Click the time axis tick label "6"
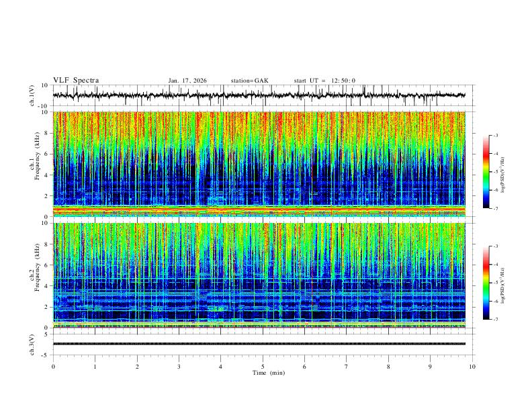This screenshot has width=532, height=411. tap(304, 367)
